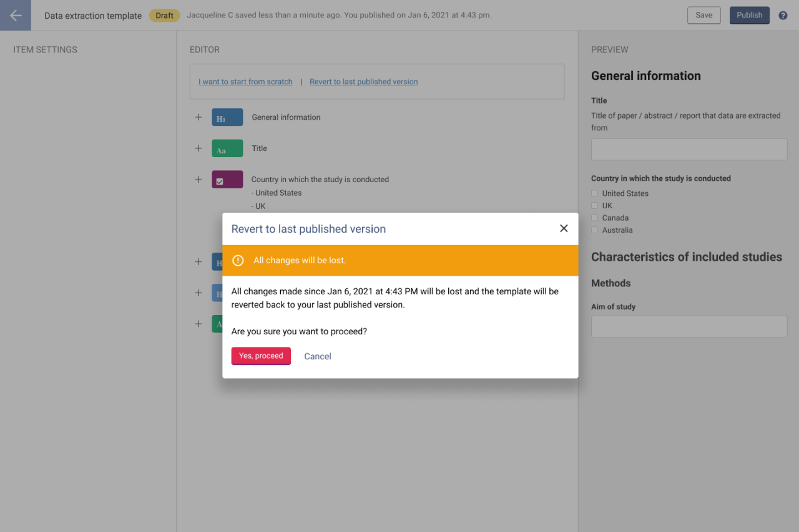799x532 pixels.
Task: Click 'Revert to last published version' link
Action: tap(364, 82)
